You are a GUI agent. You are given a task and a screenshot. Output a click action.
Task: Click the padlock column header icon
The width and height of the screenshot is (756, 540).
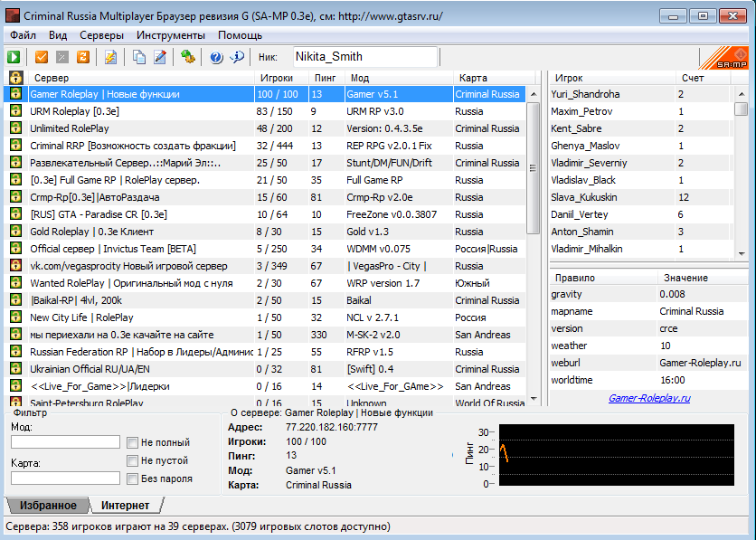pos(16,77)
